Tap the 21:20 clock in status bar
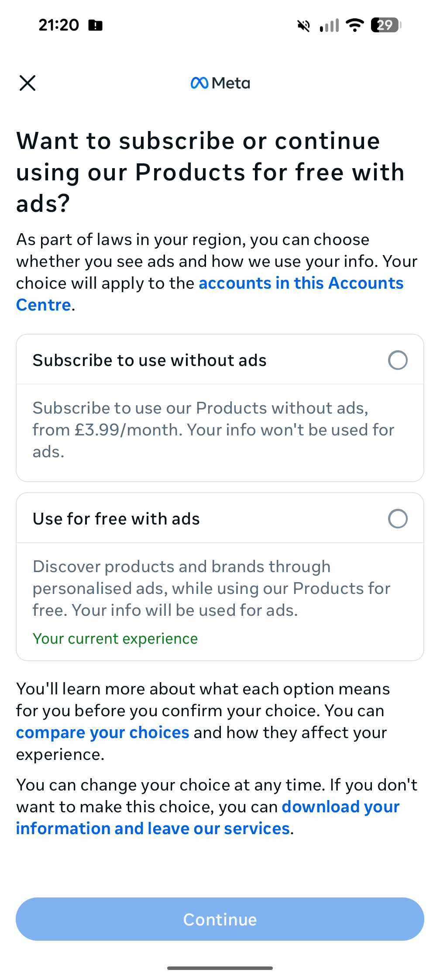440x980 pixels. pos(58,25)
